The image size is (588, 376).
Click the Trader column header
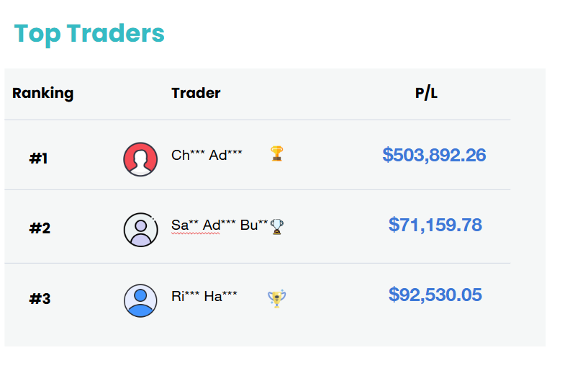point(196,93)
